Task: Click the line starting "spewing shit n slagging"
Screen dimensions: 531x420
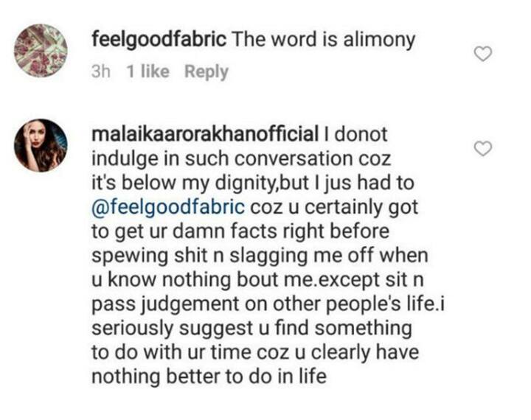Action: [260, 256]
